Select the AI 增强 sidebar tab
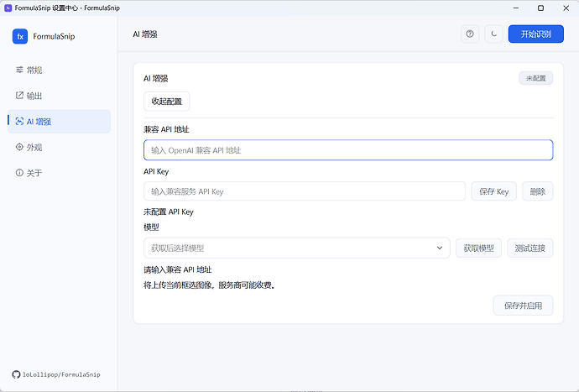 59,121
